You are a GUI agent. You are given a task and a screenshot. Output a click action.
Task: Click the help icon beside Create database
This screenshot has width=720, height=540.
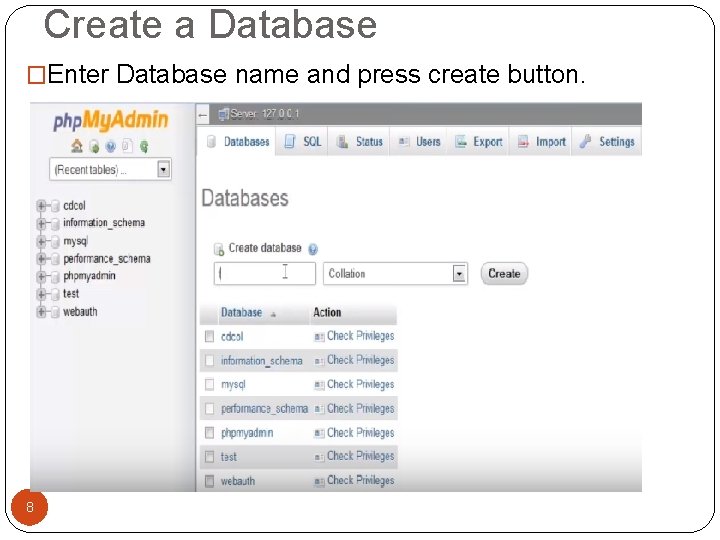(313, 249)
